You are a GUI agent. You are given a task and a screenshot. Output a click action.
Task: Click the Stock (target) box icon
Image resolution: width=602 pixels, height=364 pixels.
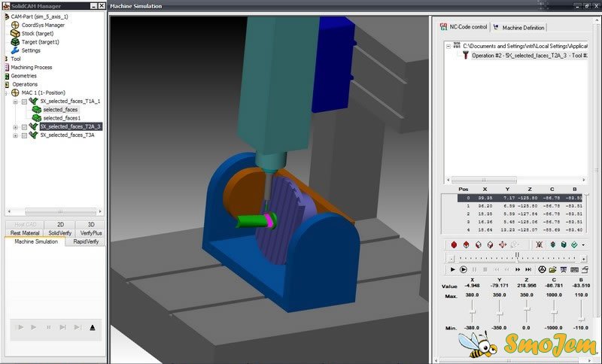coord(15,33)
